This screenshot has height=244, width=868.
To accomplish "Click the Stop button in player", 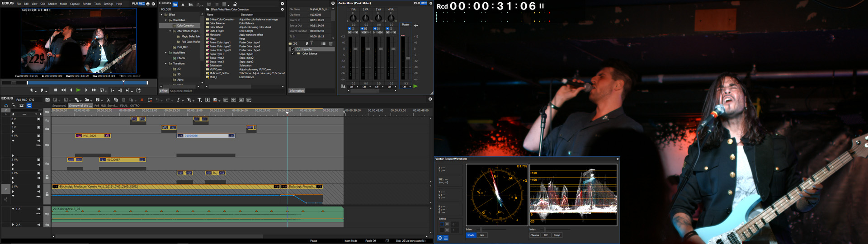I will pyautogui.click(x=56, y=90).
